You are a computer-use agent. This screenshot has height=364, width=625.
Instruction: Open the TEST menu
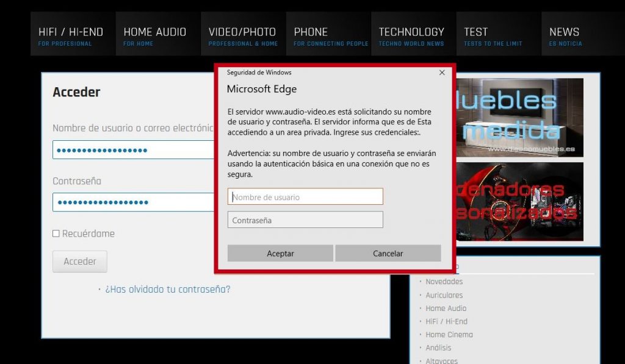pos(498,34)
